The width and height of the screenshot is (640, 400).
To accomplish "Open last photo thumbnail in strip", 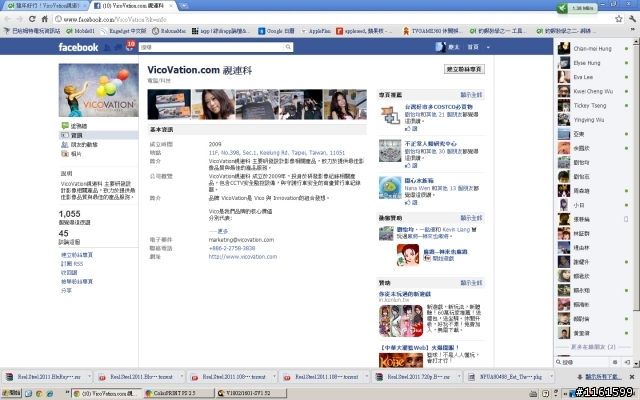I will [x=345, y=104].
